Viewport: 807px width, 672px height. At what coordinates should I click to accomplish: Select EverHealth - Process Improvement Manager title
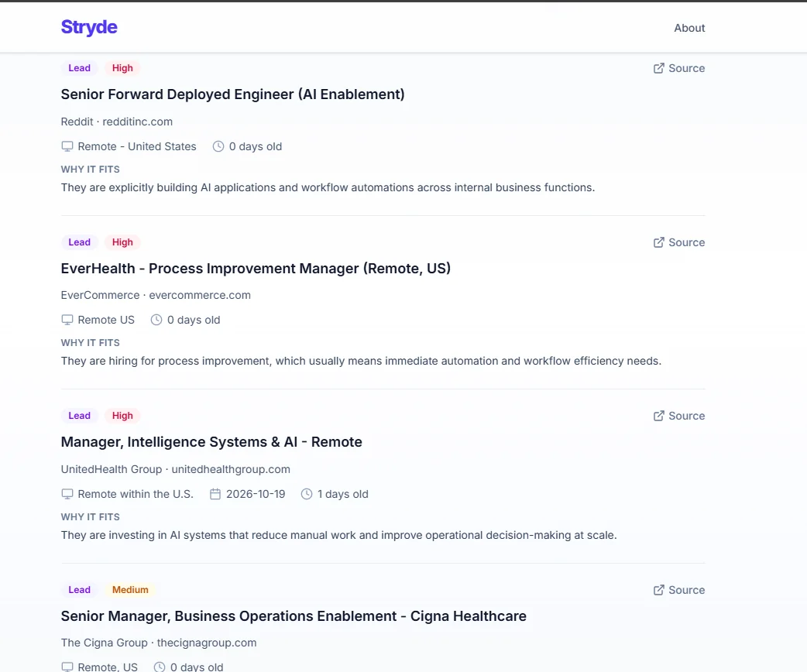pyautogui.click(x=256, y=269)
